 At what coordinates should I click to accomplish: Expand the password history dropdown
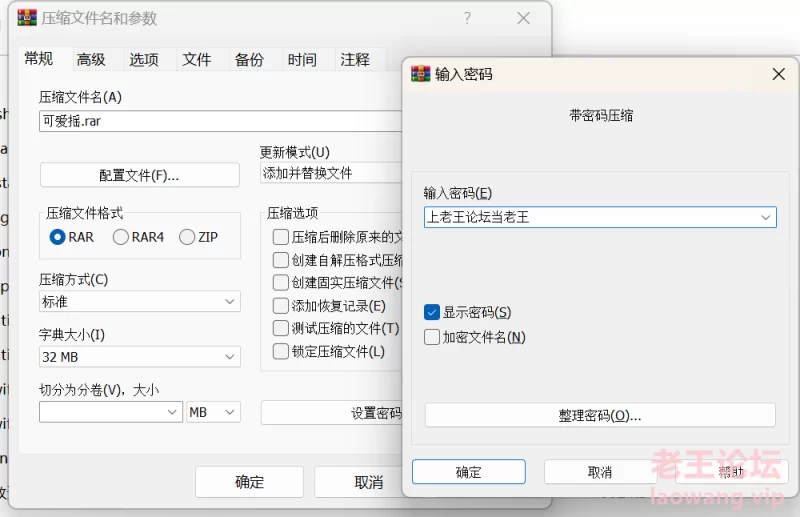pos(766,217)
